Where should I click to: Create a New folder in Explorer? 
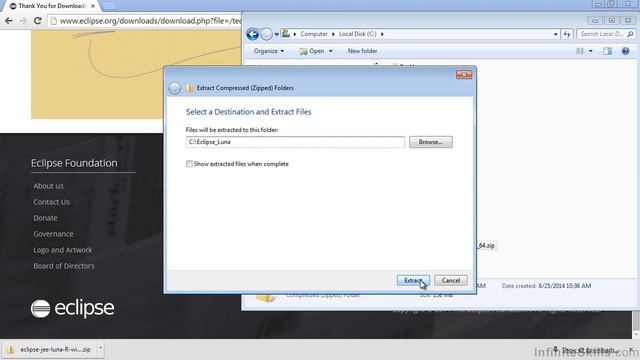coord(362,51)
